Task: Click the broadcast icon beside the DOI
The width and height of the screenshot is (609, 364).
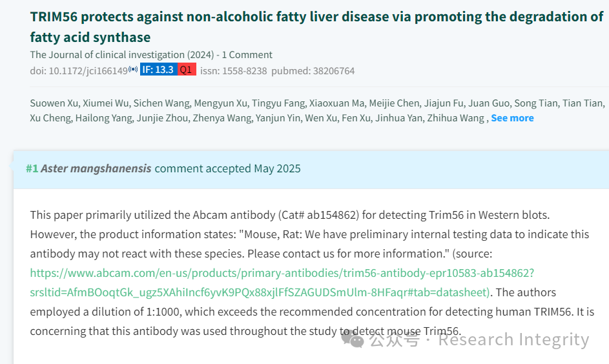Action: click(x=133, y=70)
